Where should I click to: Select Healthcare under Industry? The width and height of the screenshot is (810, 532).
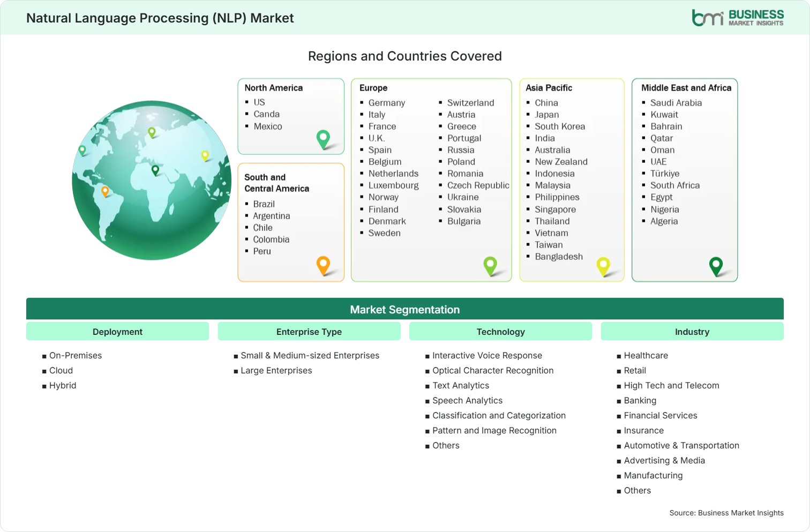(646, 355)
